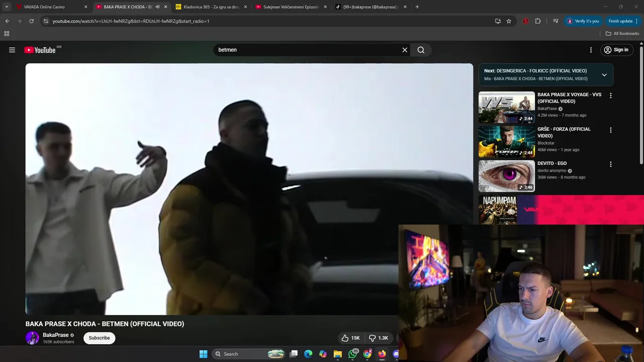
Task: Open the media controls music icon
Action: click(555, 21)
